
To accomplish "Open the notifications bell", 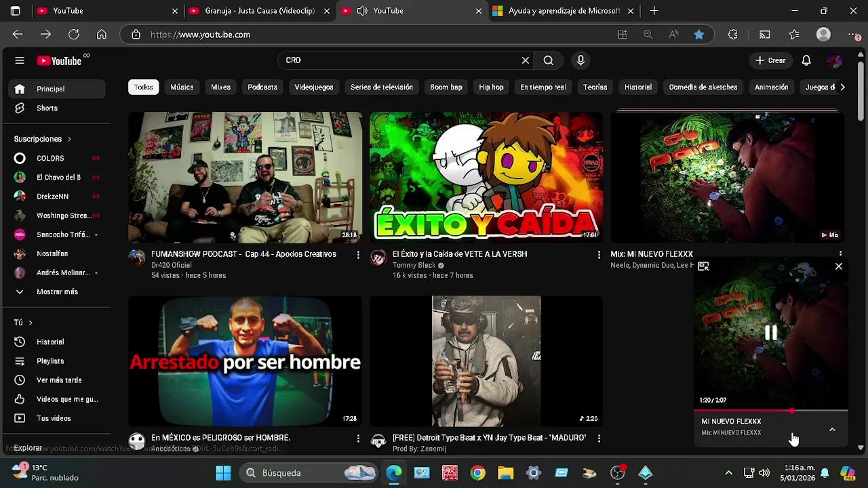I will (x=806, y=60).
